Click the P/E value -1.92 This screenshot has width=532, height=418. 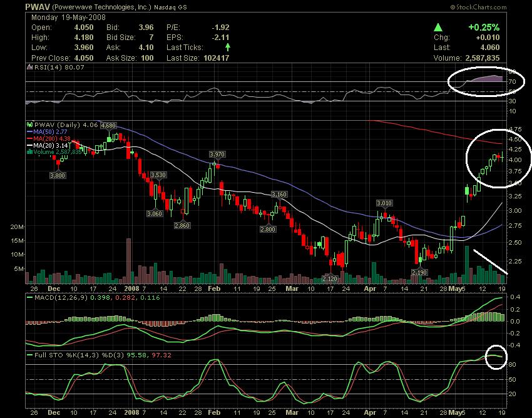click(x=220, y=28)
